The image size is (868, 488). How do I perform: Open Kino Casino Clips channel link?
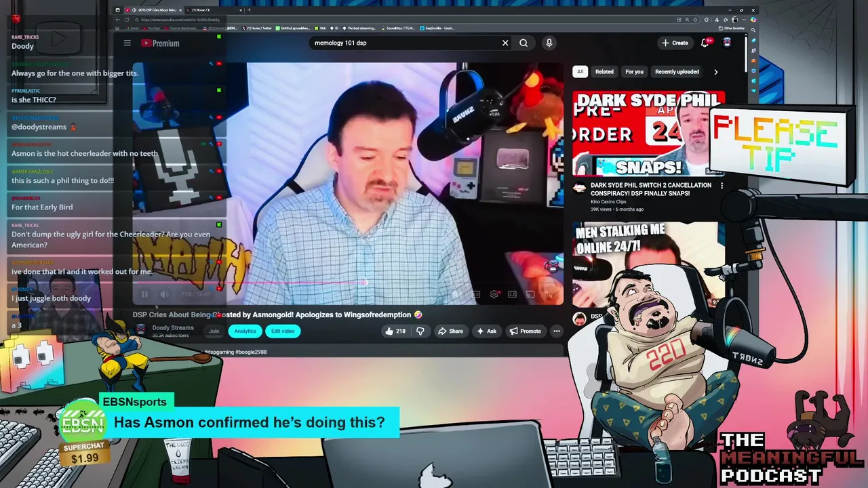608,202
